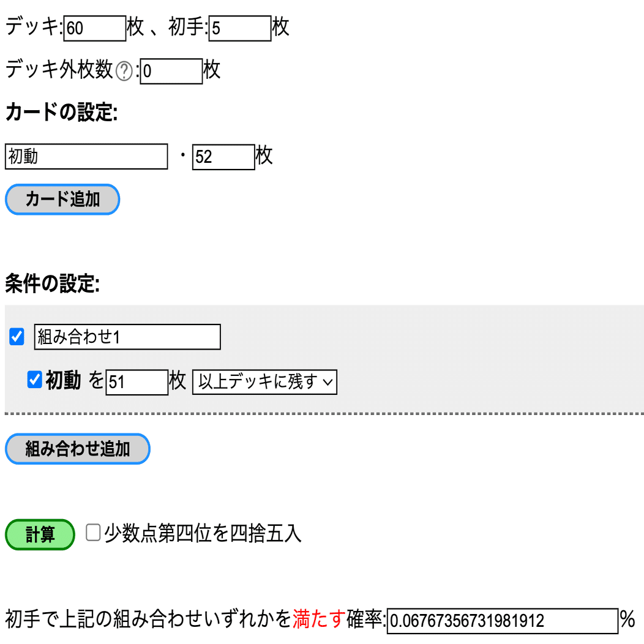This screenshot has width=644, height=644.
Task: Focus the 初手 hand size field
Action: coord(239,28)
